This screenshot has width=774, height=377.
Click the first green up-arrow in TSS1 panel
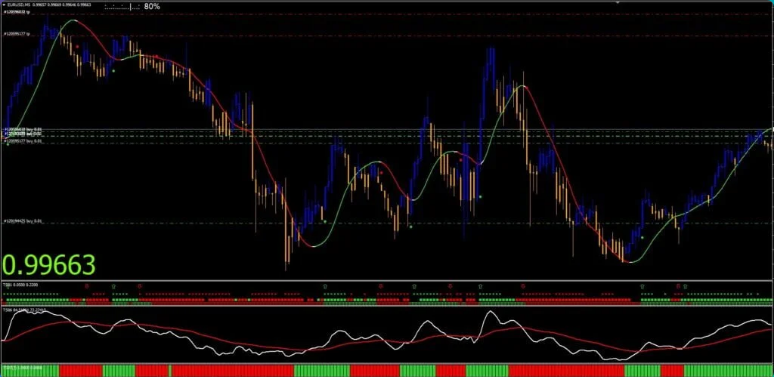pyautogui.click(x=113, y=286)
